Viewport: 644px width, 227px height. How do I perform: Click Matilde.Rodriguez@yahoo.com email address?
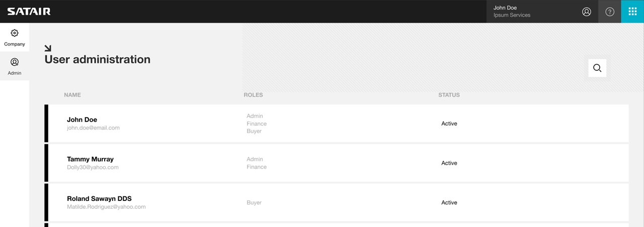106,207
